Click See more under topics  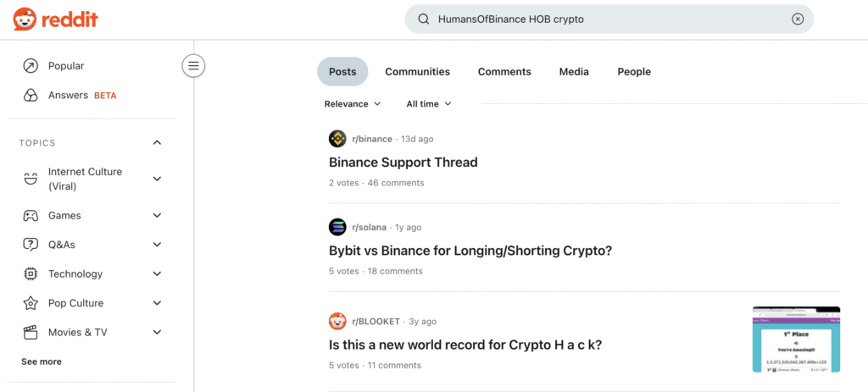pyautogui.click(x=42, y=362)
